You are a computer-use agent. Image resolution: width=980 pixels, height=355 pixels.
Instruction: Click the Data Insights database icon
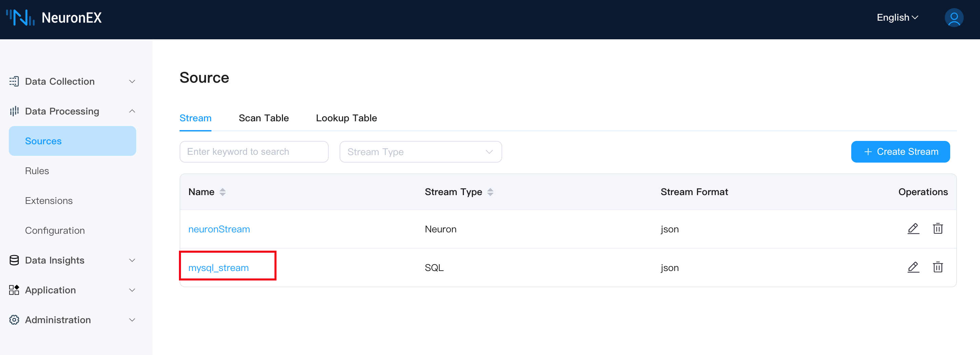coord(14,260)
